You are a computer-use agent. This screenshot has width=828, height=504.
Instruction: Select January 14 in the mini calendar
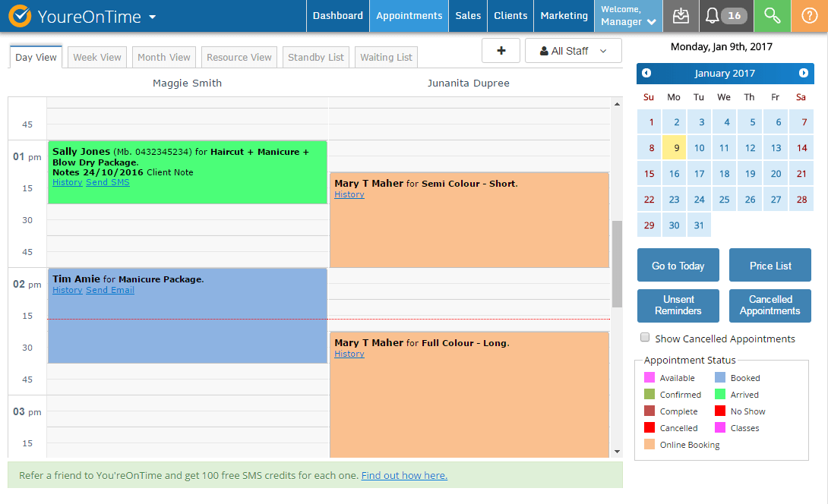[x=801, y=148]
